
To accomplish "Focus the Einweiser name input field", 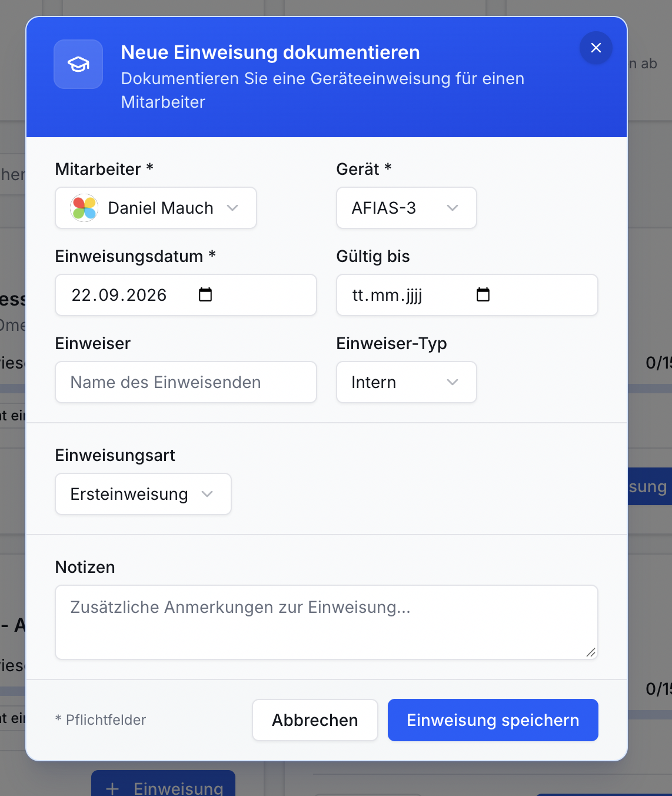I will 186,382.
